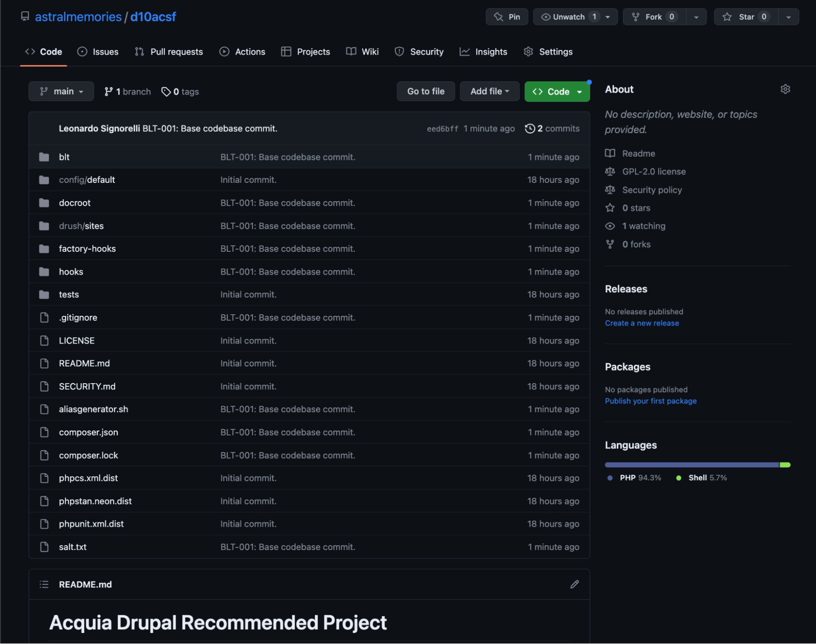This screenshot has height=644, width=816.
Task: Click the phpunit.xml.dist file icon
Action: coord(44,524)
